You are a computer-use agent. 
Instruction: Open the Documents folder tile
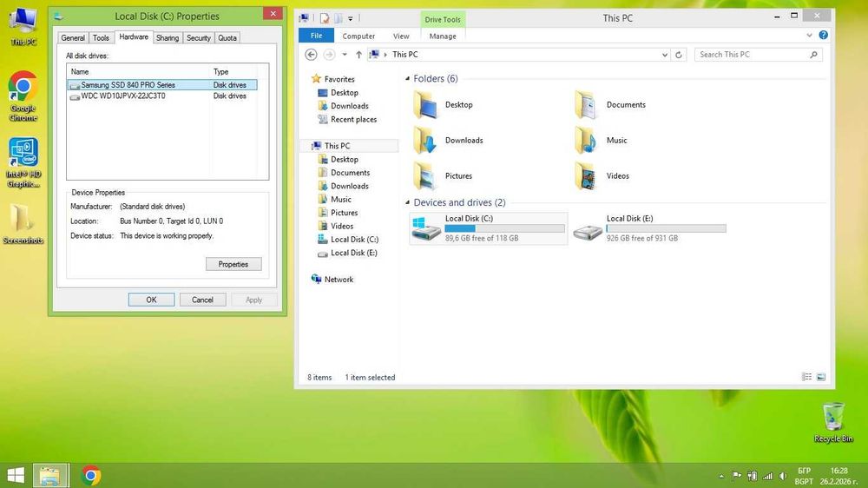coord(609,105)
